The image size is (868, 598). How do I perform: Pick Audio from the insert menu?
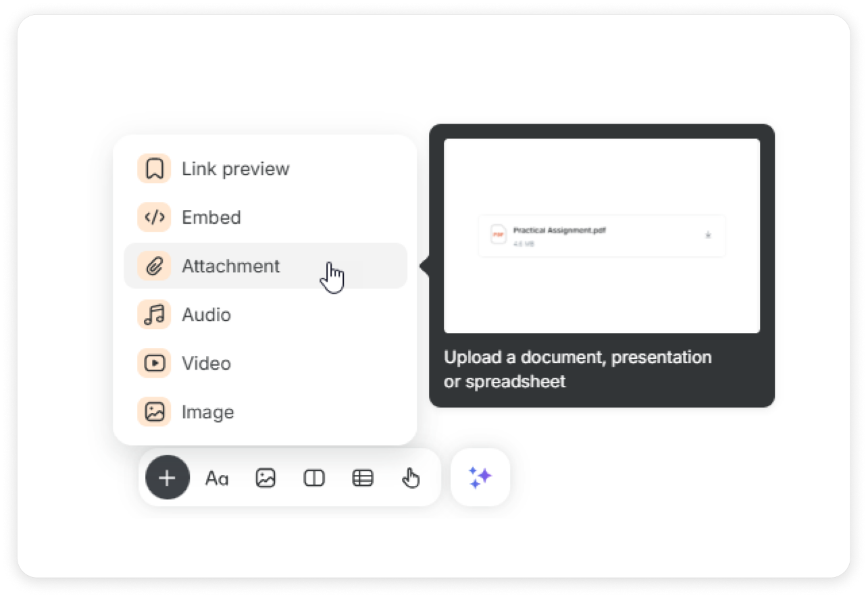click(x=206, y=315)
